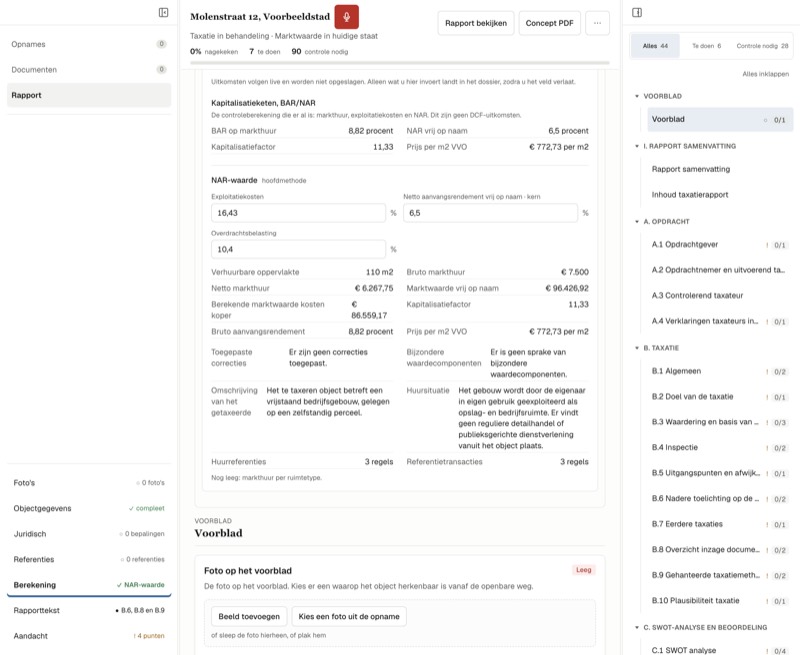Image resolution: width=800 pixels, height=655 pixels.
Task: Open the Rapporttekst section
Action: pyautogui.click(x=89, y=610)
